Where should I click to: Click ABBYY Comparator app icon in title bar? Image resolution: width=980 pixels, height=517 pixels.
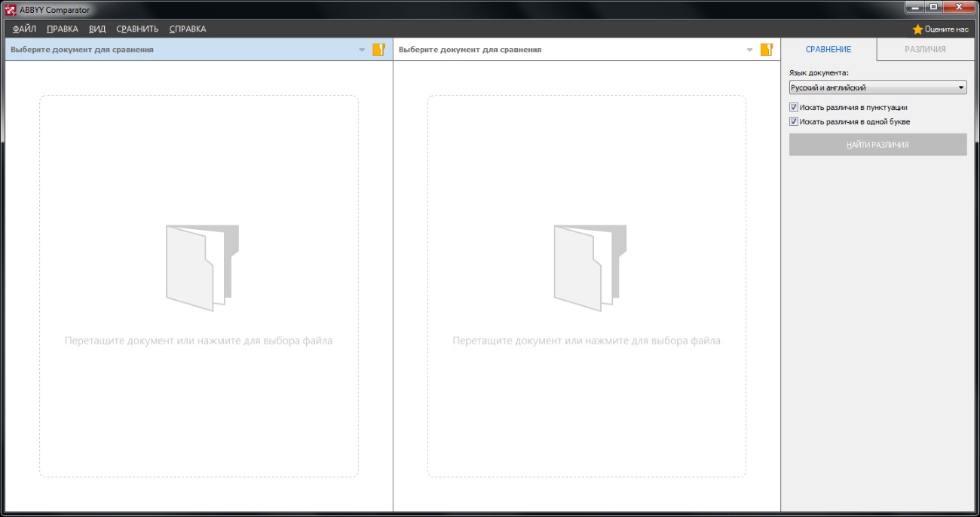click(11, 8)
